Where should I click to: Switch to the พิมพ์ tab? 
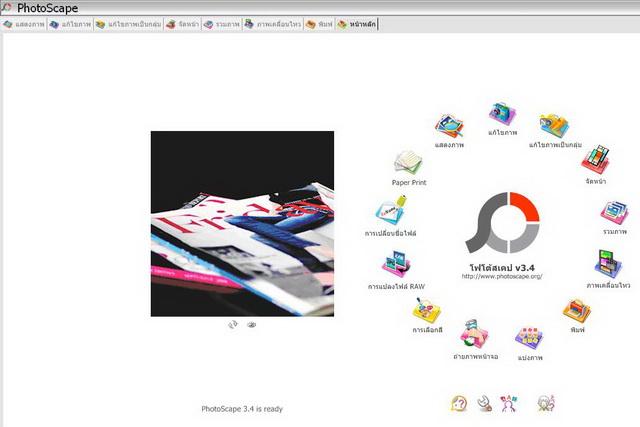pyautogui.click(x=319, y=24)
